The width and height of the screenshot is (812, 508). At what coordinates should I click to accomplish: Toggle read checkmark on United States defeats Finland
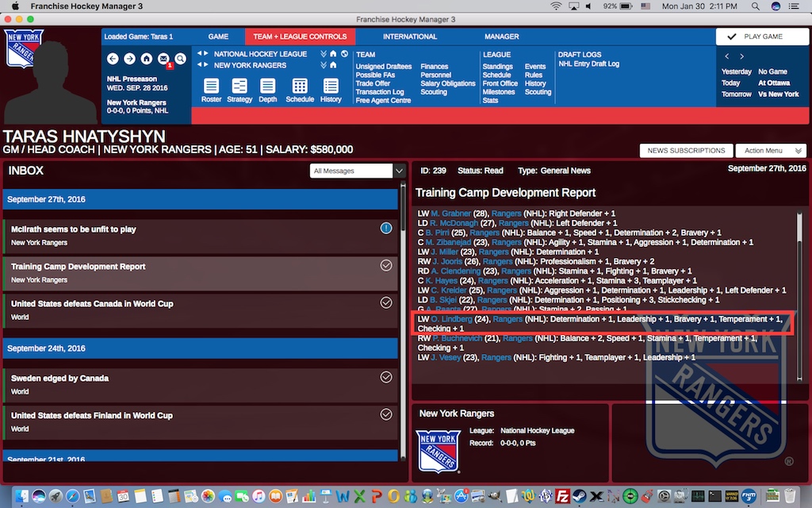(386, 414)
